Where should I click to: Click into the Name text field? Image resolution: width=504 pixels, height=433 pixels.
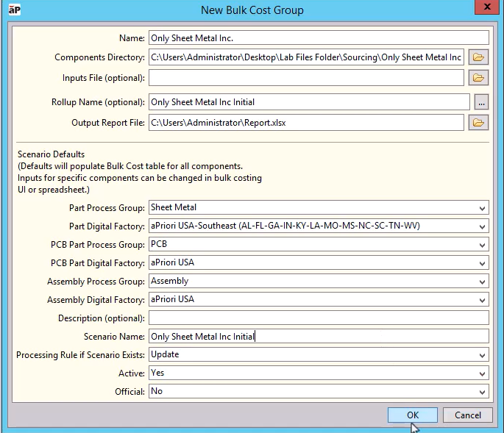319,38
